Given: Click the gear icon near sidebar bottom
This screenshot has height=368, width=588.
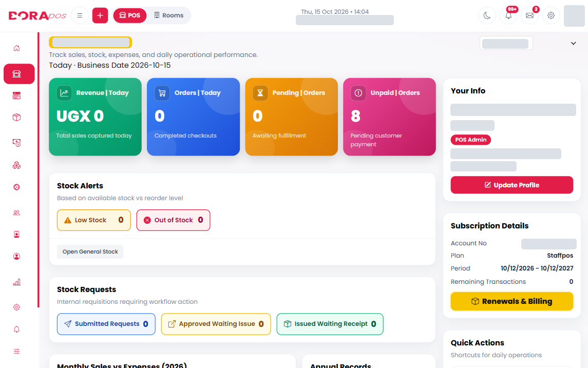Looking at the screenshot, I should click(16, 307).
